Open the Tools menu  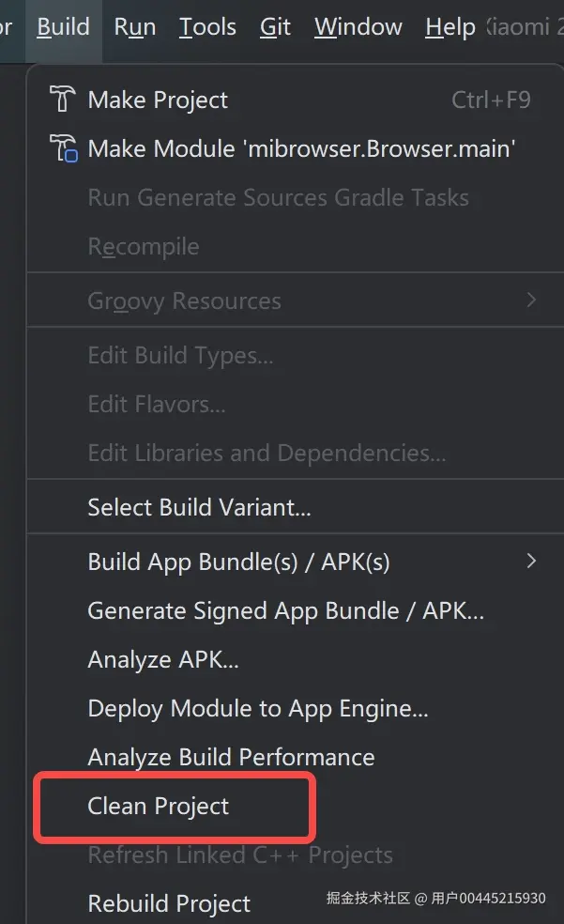[x=207, y=27]
